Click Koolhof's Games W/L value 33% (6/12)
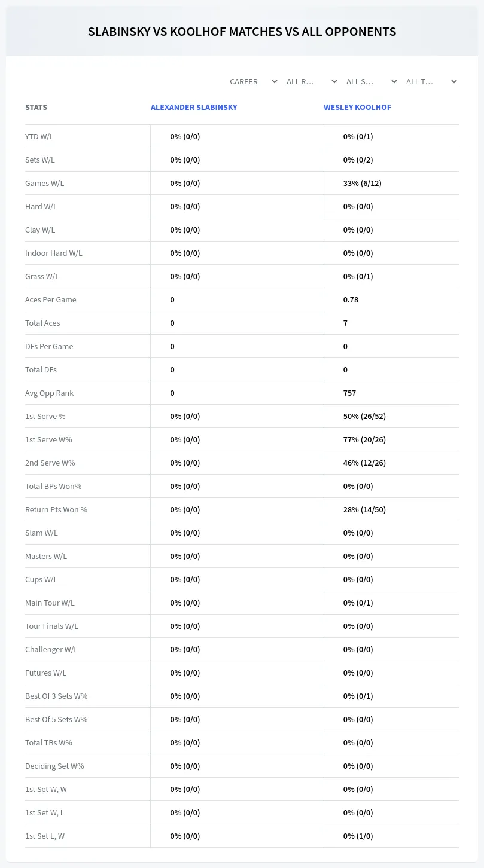Viewport: 484px width, 868px height. coord(362,183)
